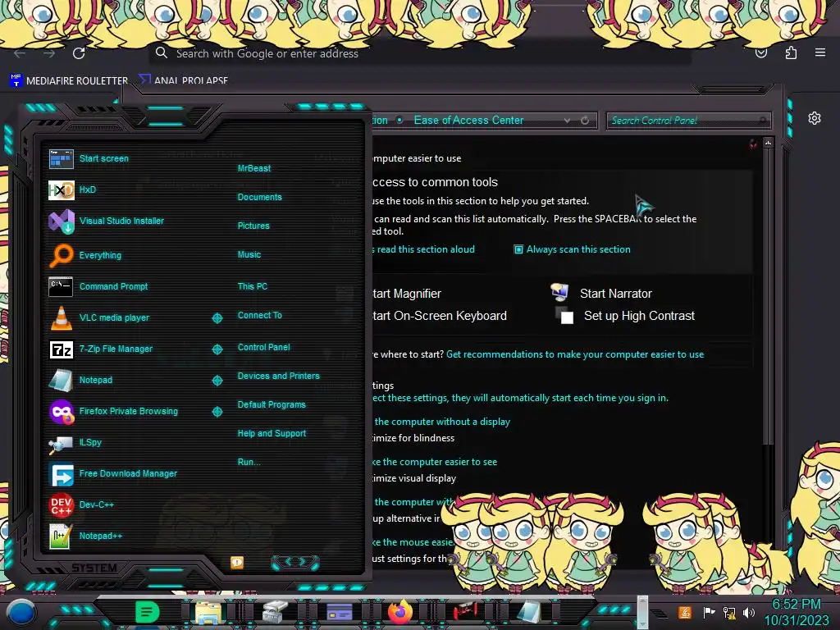Expand Firefox Private Browsing jump list
The image size is (840, 630).
(x=217, y=412)
